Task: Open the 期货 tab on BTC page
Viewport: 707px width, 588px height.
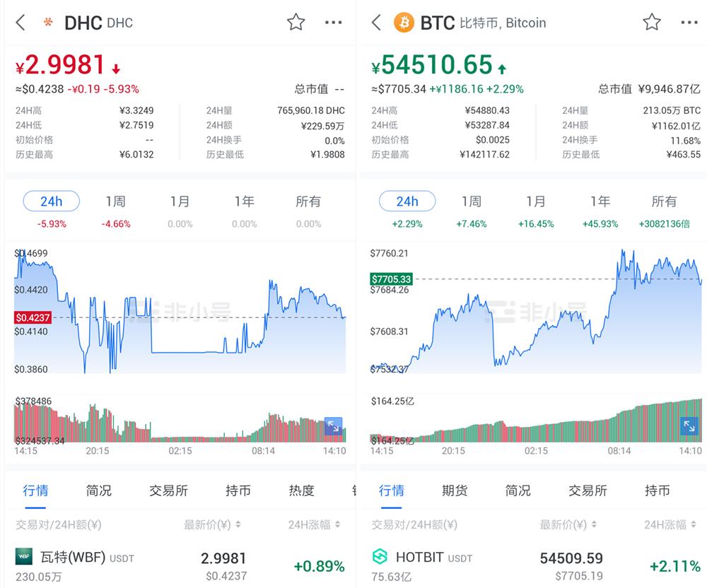Action: click(455, 490)
